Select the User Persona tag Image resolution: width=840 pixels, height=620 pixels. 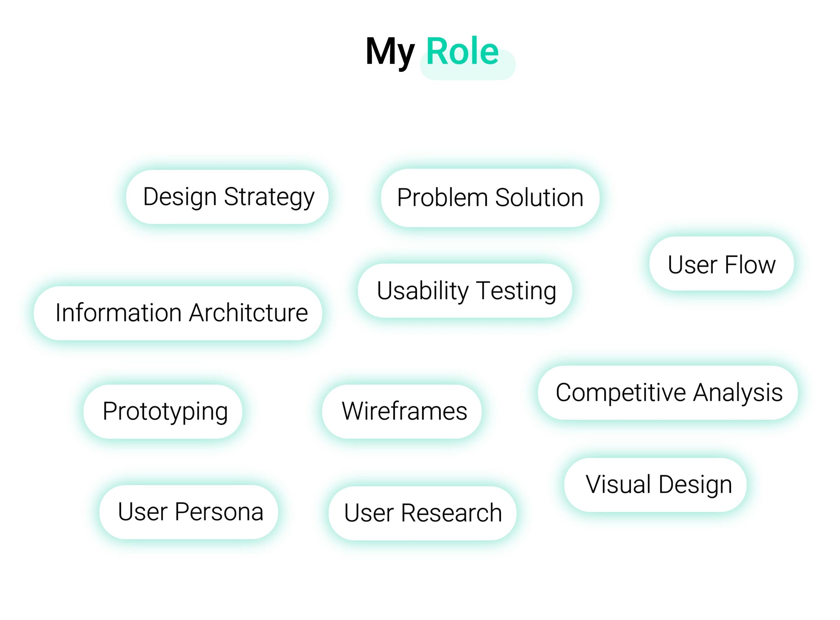click(189, 512)
